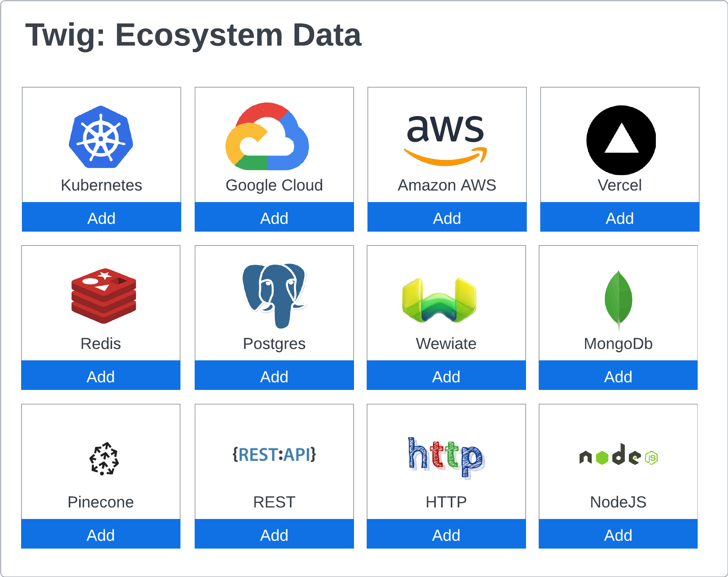The width and height of the screenshot is (728, 577).
Task: Add the Kubernetes integration
Action: [x=101, y=217]
